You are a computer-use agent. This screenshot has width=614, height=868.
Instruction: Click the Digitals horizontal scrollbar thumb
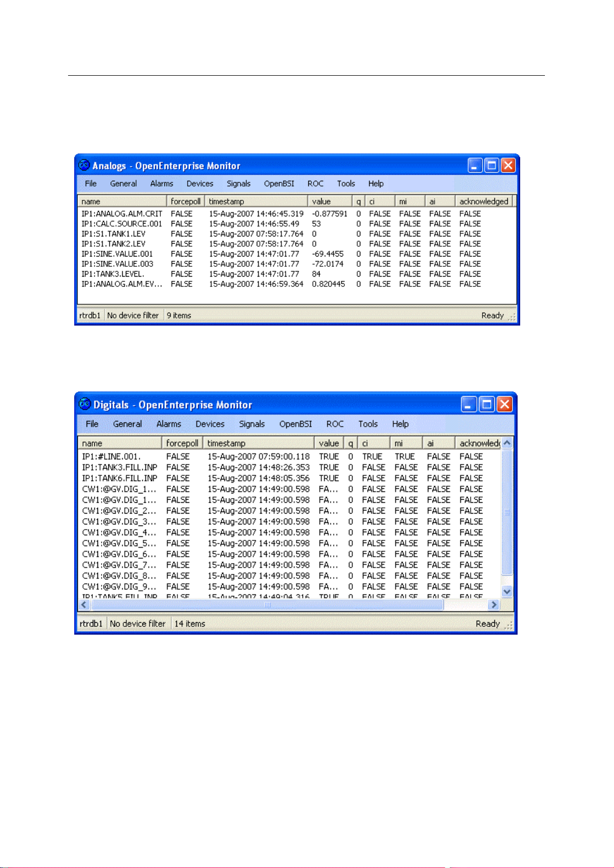[x=267, y=605]
